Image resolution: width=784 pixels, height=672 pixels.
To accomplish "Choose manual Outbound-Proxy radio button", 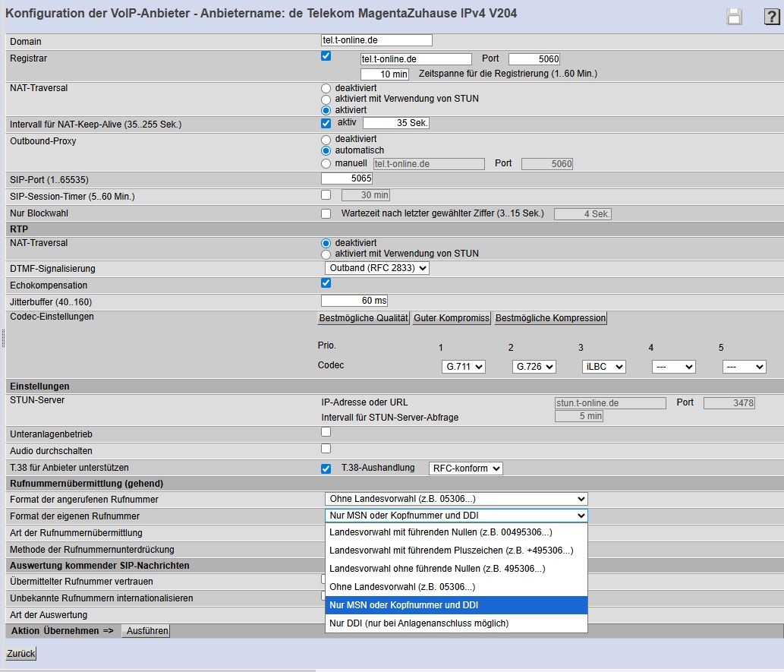I will tap(326, 163).
